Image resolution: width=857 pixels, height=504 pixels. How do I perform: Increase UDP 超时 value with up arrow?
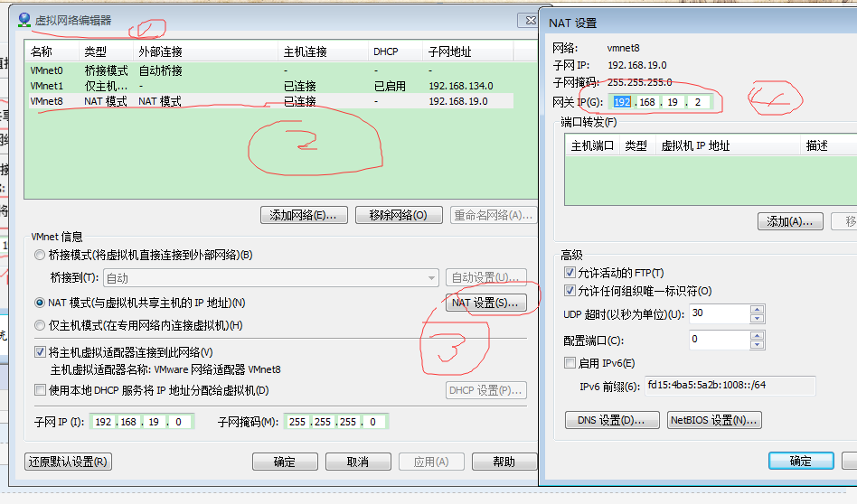757,309
